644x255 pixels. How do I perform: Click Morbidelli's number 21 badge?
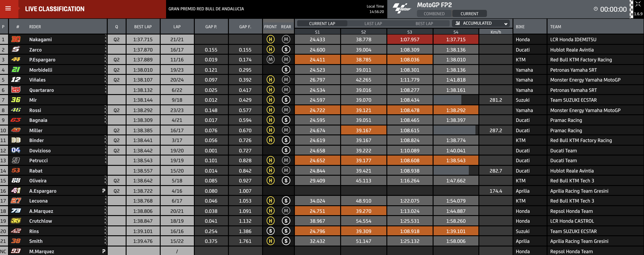point(16,70)
